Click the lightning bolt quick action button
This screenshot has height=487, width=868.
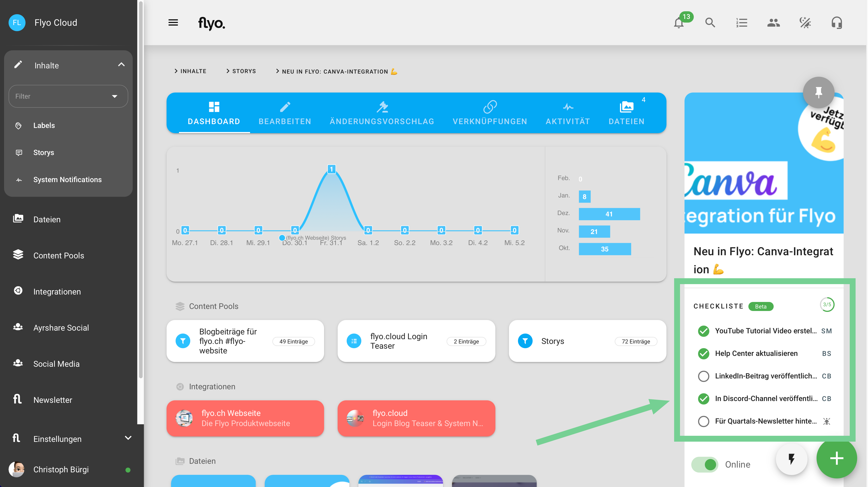point(791,459)
